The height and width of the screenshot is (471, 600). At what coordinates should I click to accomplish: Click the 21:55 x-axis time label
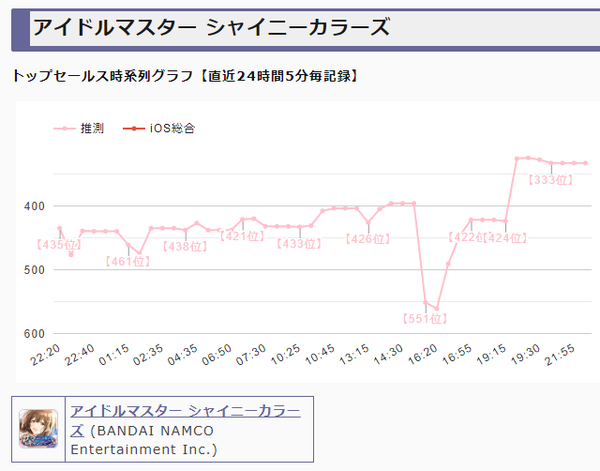pyautogui.click(x=560, y=355)
